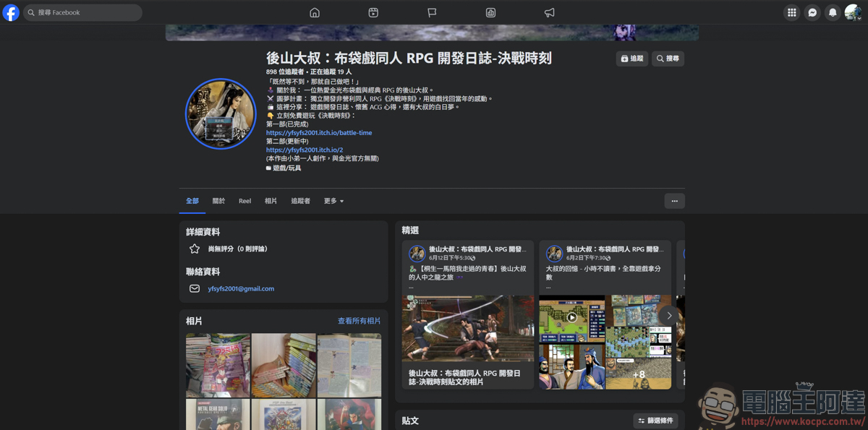Open the Pages flag icon
Viewport: 868px width, 430px height.
[432, 12]
